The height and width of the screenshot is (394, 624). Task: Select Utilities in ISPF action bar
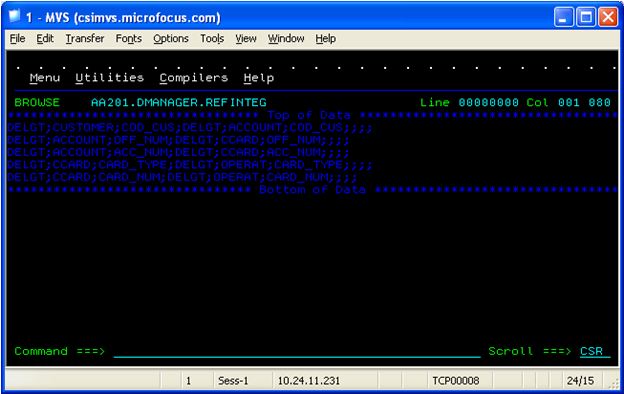109,78
